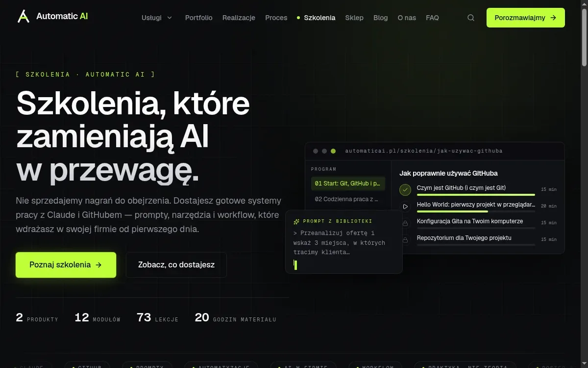Select program module 01 Start: Git, GitHub
The image size is (588, 368).
348,184
